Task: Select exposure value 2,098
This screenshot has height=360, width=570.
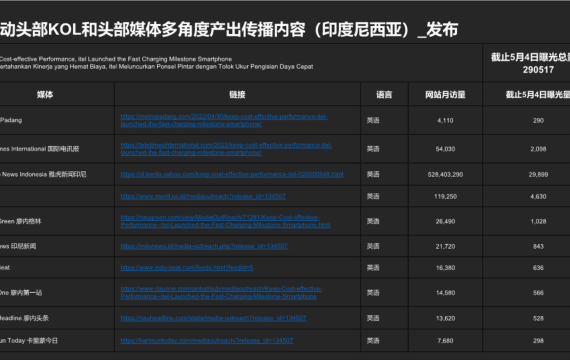Action: coord(538,149)
